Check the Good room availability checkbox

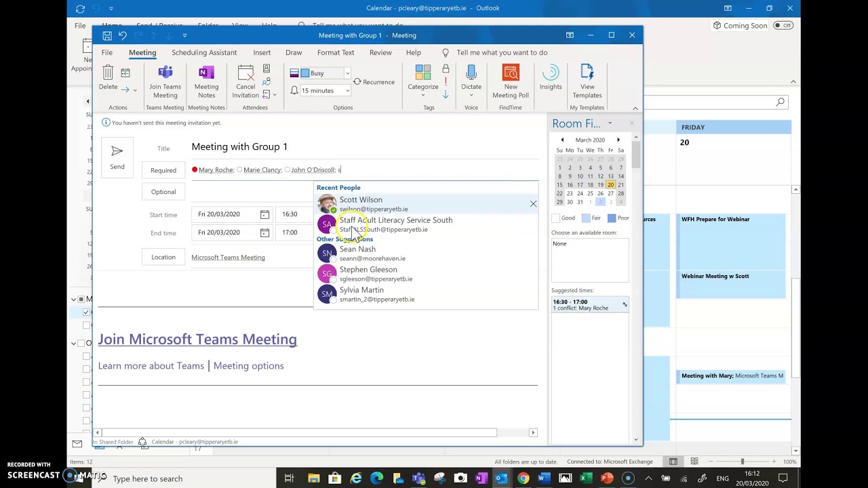point(557,218)
